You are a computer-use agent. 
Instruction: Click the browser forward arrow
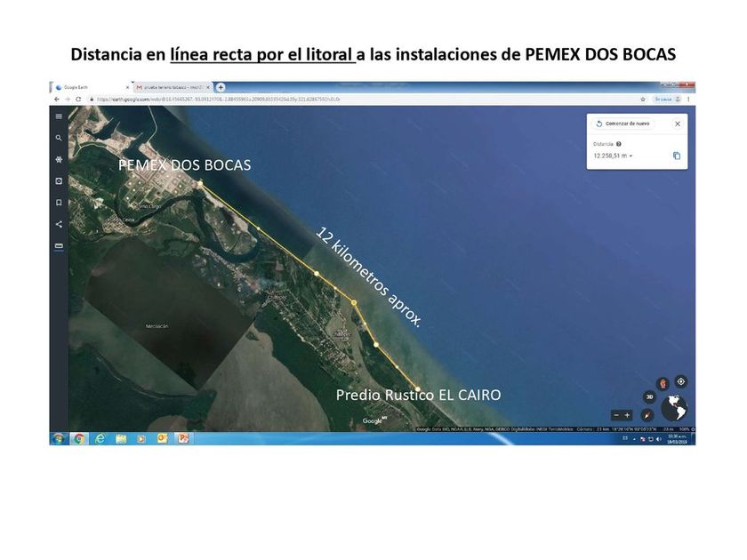pos(68,99)
